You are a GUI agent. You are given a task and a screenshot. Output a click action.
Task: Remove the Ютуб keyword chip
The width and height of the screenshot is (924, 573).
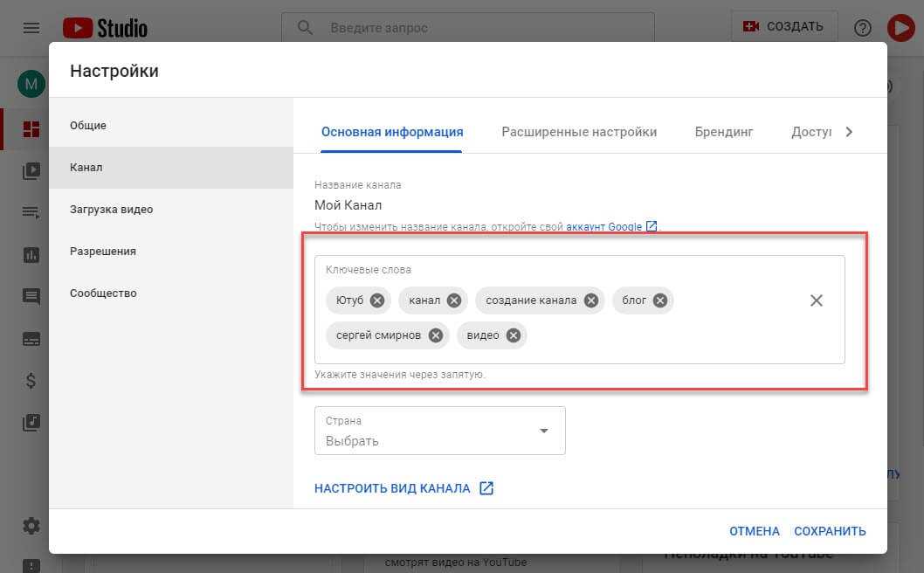(377, 300)
